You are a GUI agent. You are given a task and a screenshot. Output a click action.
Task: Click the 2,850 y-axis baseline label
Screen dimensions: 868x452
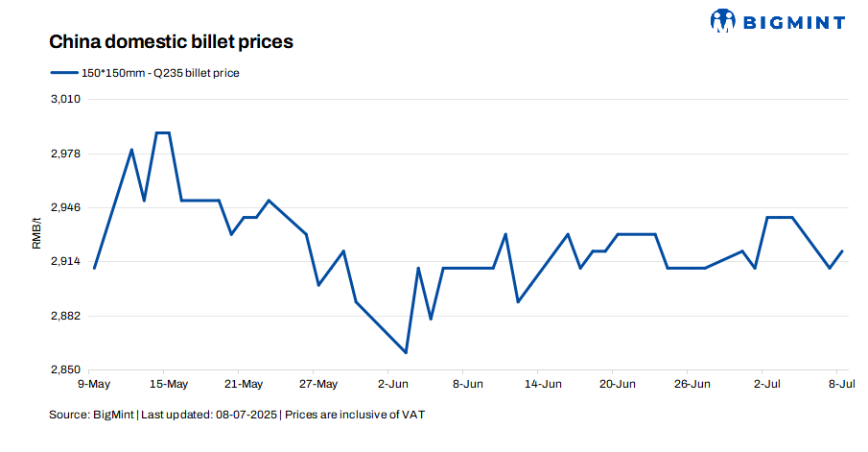pyautogui.click(x=65, y=369)
